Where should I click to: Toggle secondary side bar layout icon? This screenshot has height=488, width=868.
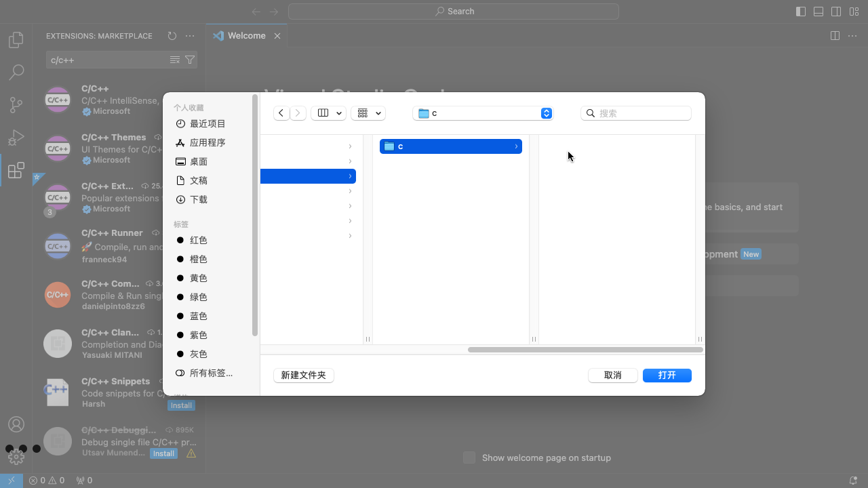point(836,12)
